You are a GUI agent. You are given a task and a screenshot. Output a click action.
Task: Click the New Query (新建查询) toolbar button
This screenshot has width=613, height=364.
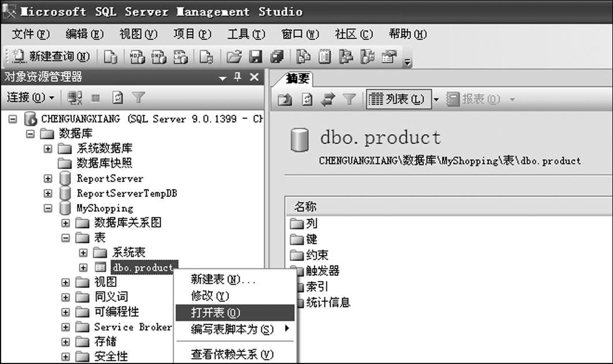tap(51, 56)
